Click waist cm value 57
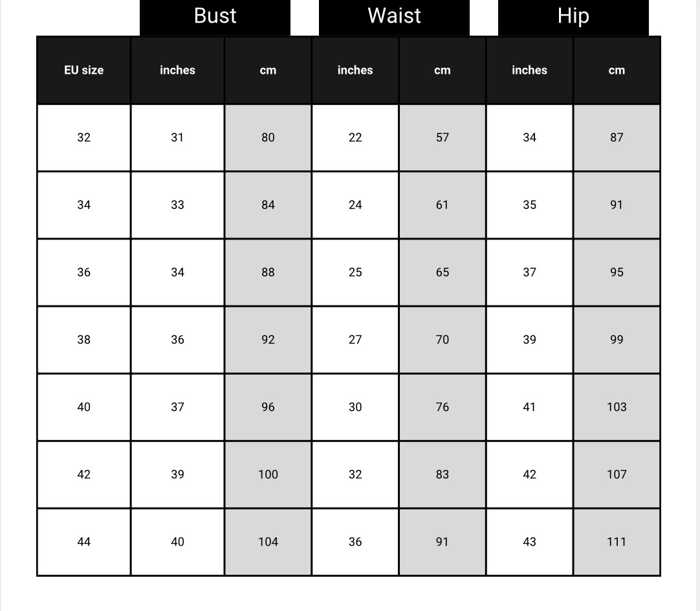The image size is (700, 611). (442, 137)
